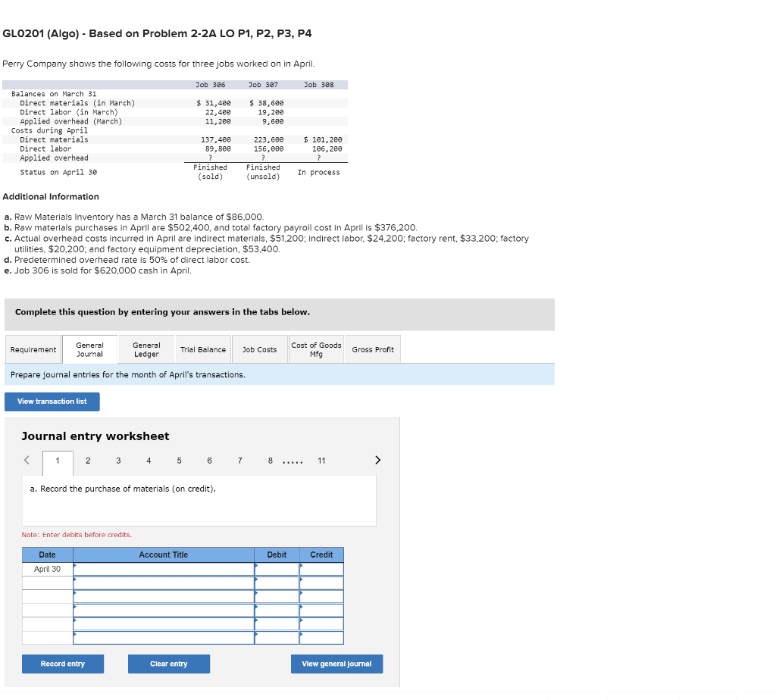Click Debit field in April 30 row
The height and width of the screenshot is (700, 776).
[x=277, y=570]
